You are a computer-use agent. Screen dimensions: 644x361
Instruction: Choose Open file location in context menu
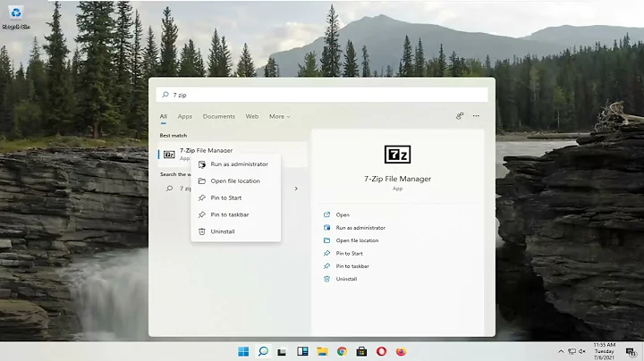coord(236,180)
